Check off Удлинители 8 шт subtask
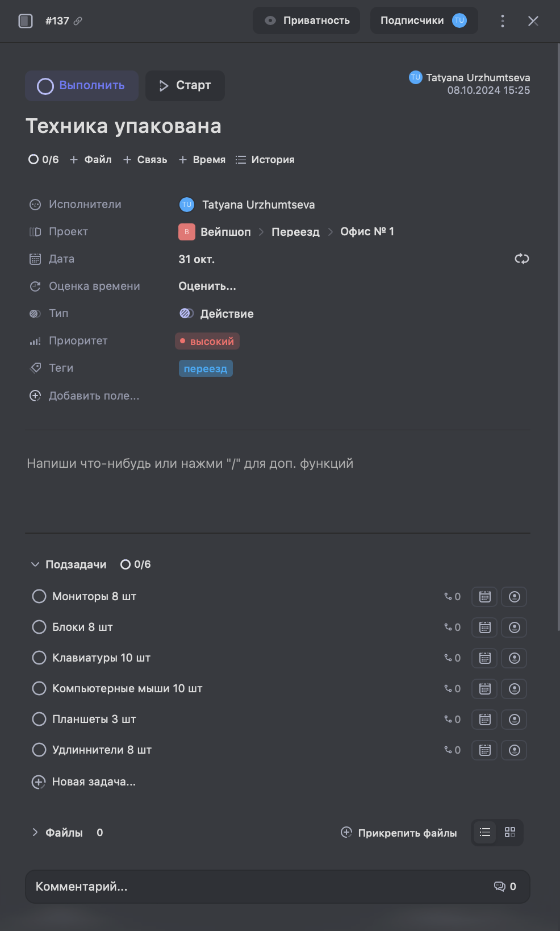 pos(39,750)
